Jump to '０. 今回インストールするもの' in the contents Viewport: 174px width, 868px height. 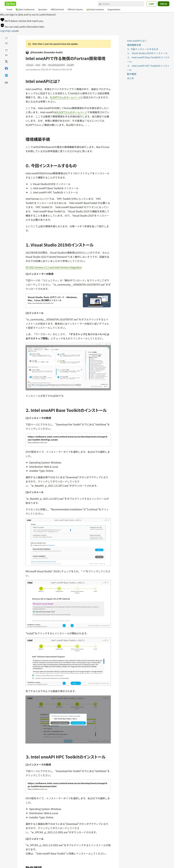pyautogui.click(x=143, y=49)
